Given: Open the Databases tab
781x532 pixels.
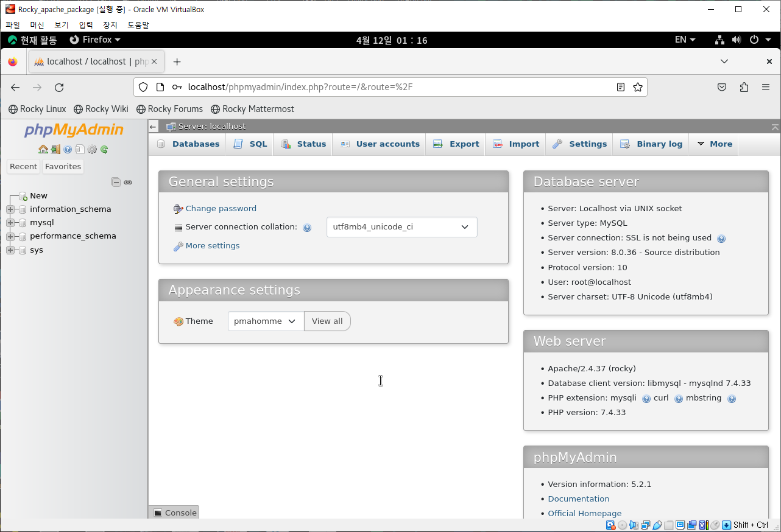Looking at the screenshot, I should coord(188,144).
